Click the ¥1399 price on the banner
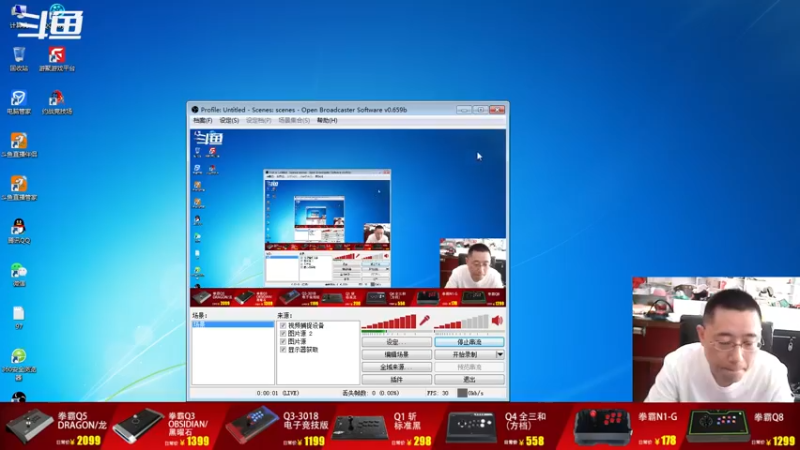 pyautogui.click(x=194, y=441)
